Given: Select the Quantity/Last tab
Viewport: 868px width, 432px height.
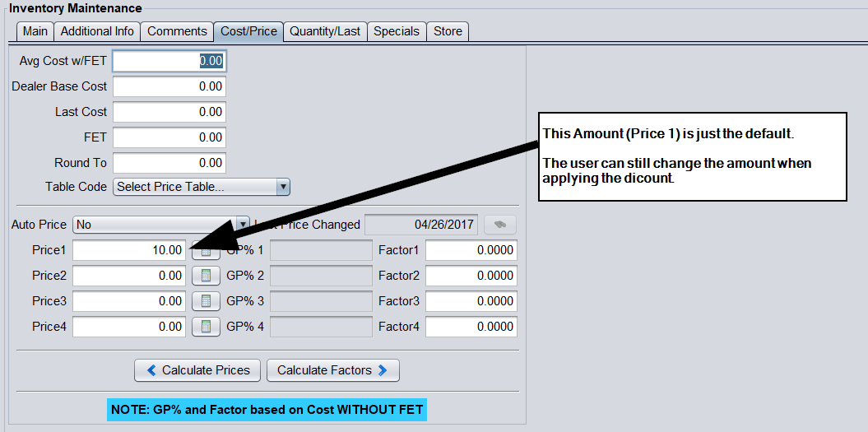Looking at the screenshot, I should pyautogui.click(x=325, y=31).
